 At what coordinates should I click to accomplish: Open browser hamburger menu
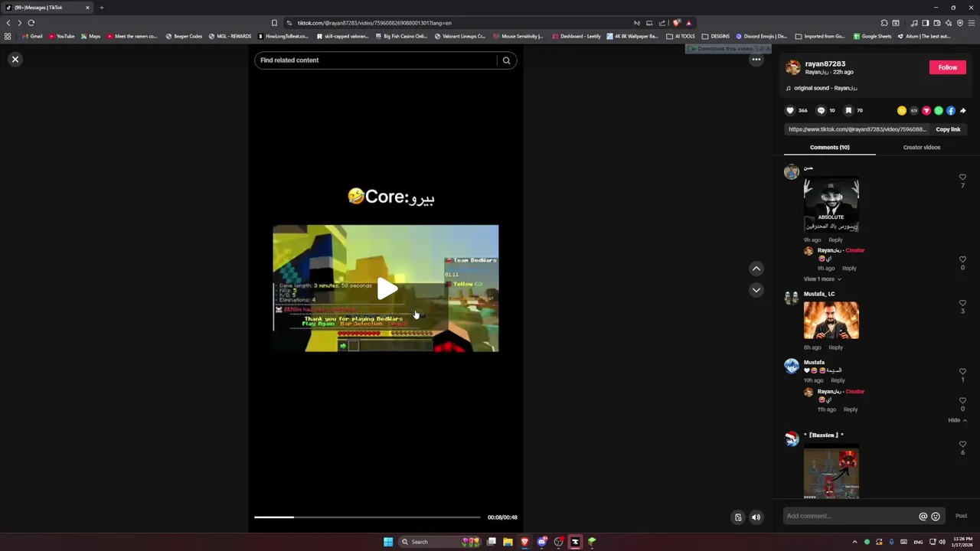972,23
